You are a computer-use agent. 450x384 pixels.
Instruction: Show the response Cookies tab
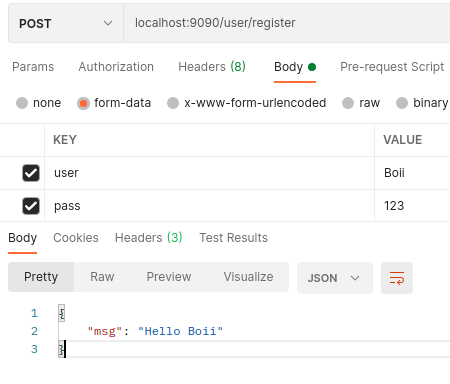tap(76, 238)
